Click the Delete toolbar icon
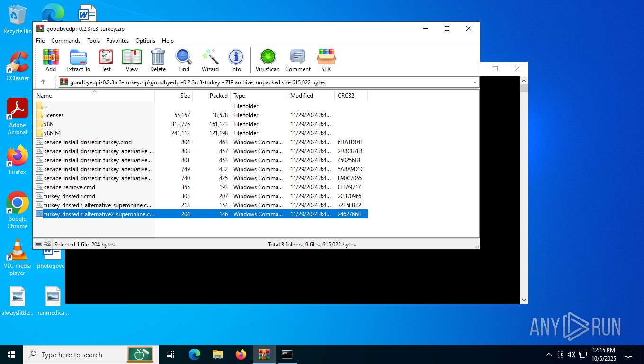This screenshot has height=364, width=644. pos(158,60)
